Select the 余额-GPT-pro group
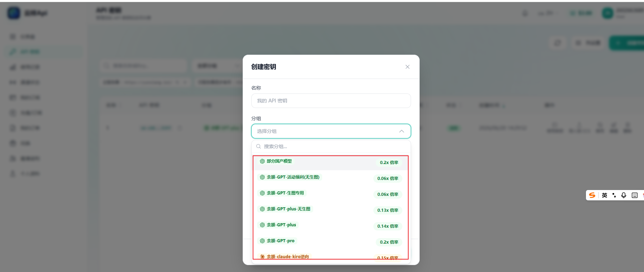Screen dimensions: 644x272 pyautogui.click(x=331, y=242)
